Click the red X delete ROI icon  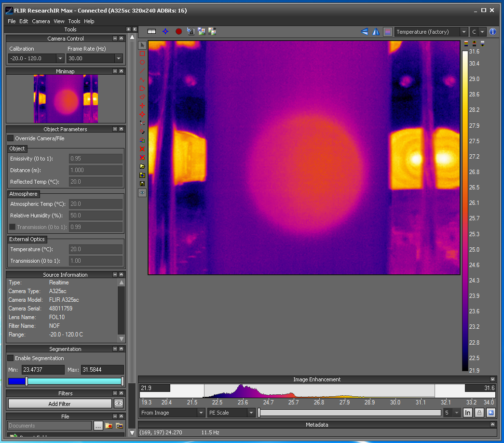coord(142,149)
